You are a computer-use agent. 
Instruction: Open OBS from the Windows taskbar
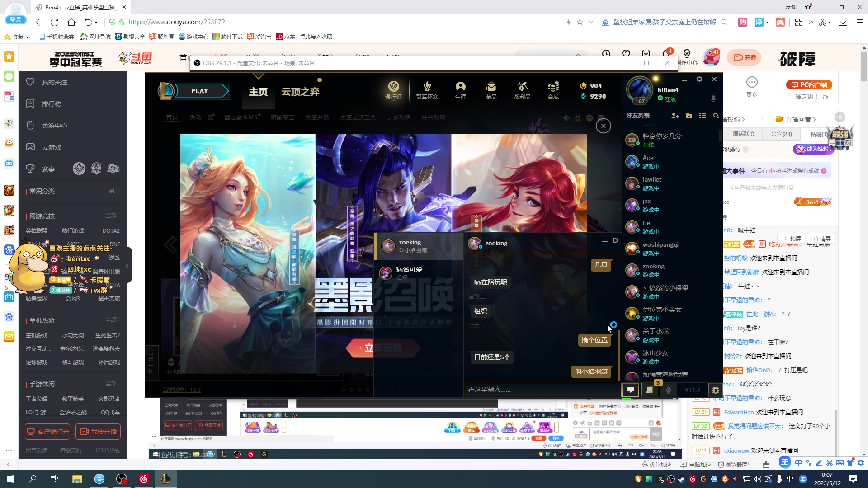(122, 479)
